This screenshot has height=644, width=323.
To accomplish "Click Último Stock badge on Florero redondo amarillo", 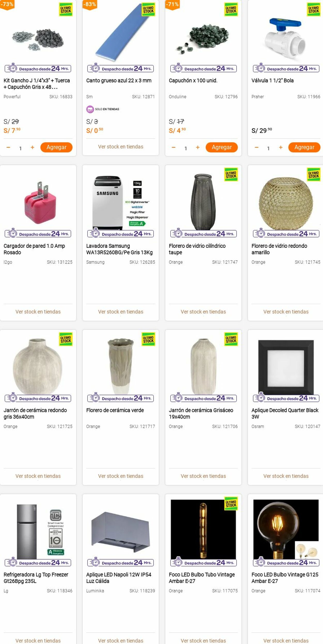I will coord(314,175).
